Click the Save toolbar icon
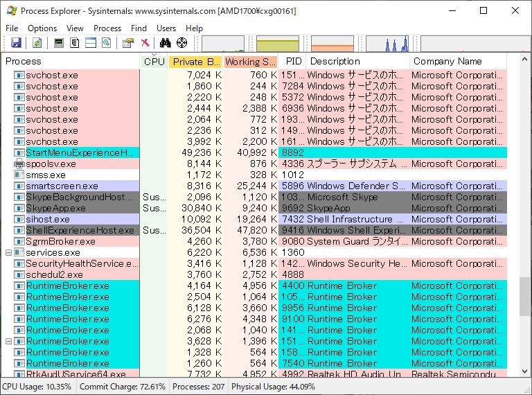 17,43
